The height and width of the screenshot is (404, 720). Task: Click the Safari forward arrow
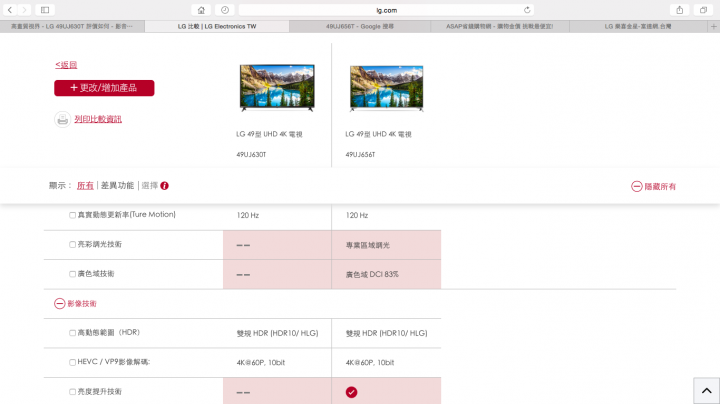[24, 10]
